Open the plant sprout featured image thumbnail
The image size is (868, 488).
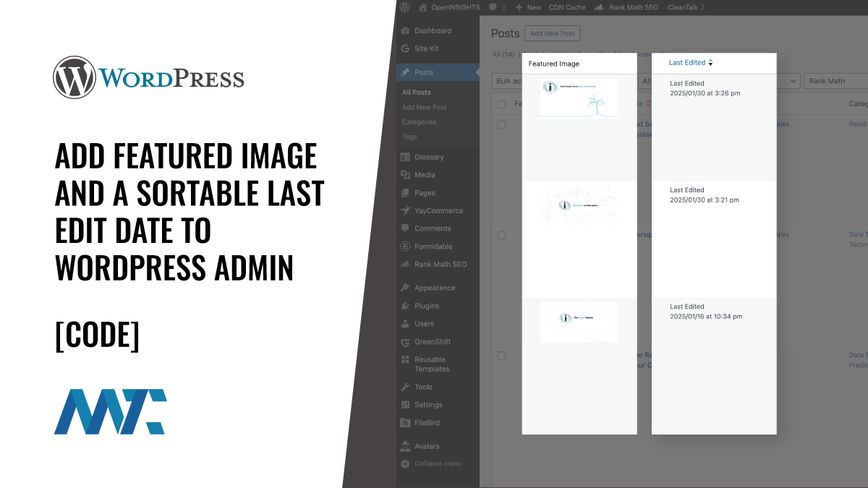[x=579, y=98]
